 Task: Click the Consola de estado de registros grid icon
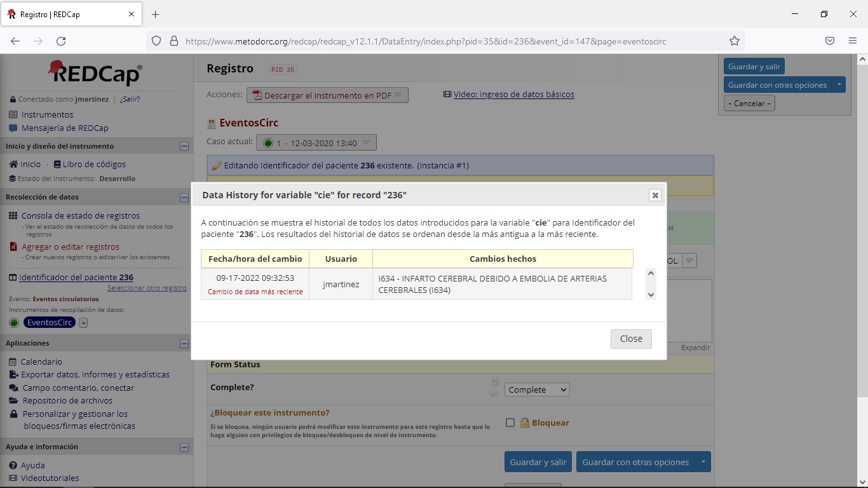pyautogui.click(x=13, y=215)
